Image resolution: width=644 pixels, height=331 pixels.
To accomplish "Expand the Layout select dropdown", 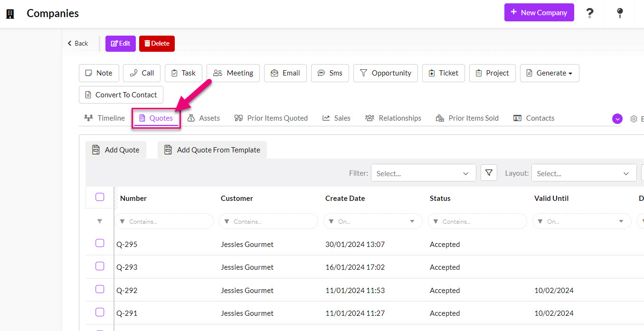I will tap(584, 173).
